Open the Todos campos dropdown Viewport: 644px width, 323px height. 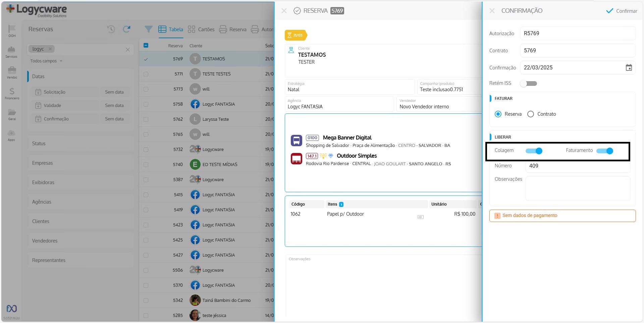(46, 61)
